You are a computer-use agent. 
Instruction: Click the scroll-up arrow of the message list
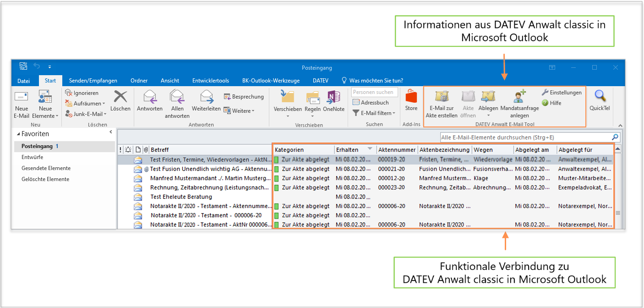(x=617, y=149)
